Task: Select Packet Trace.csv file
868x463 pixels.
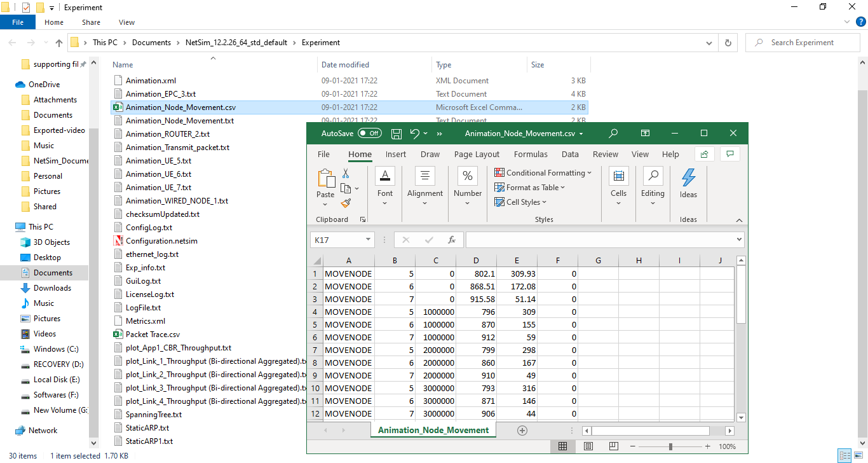Action: (153, 335)
